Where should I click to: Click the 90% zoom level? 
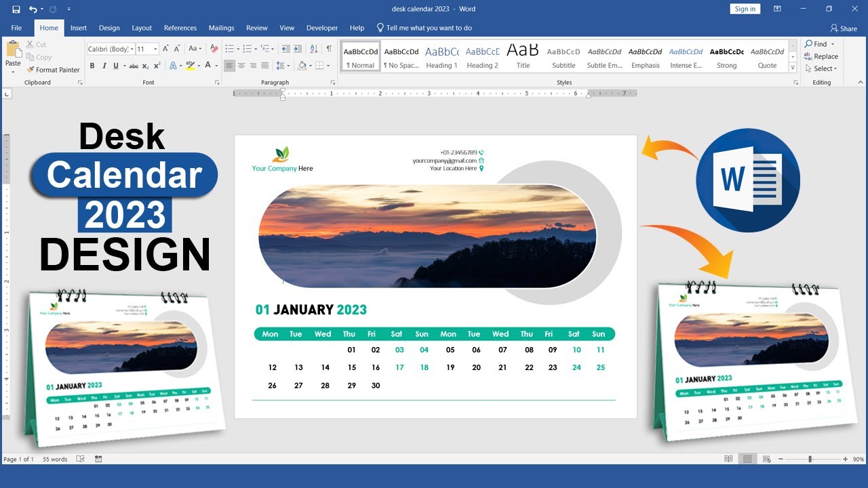(859, 459)
